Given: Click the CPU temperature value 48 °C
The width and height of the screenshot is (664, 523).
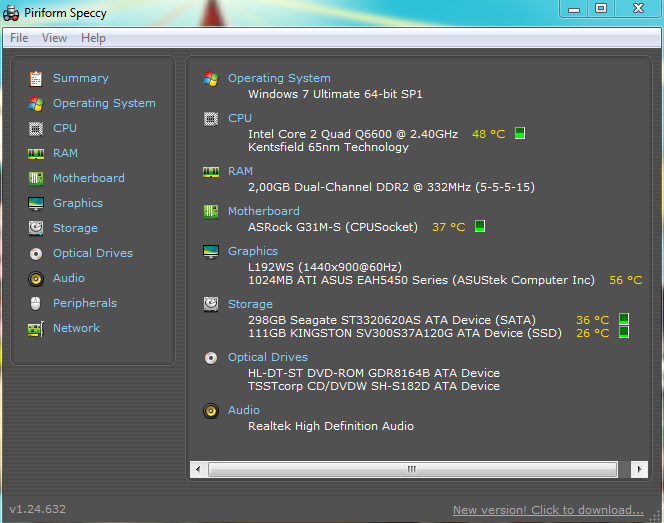Looking at the screenshot, I should 489,134.
